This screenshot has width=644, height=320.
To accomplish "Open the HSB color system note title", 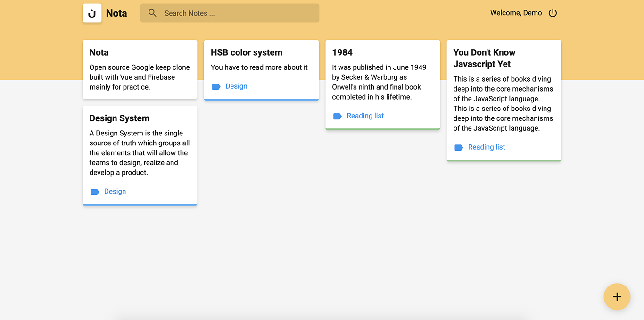I will pos(247,52).
